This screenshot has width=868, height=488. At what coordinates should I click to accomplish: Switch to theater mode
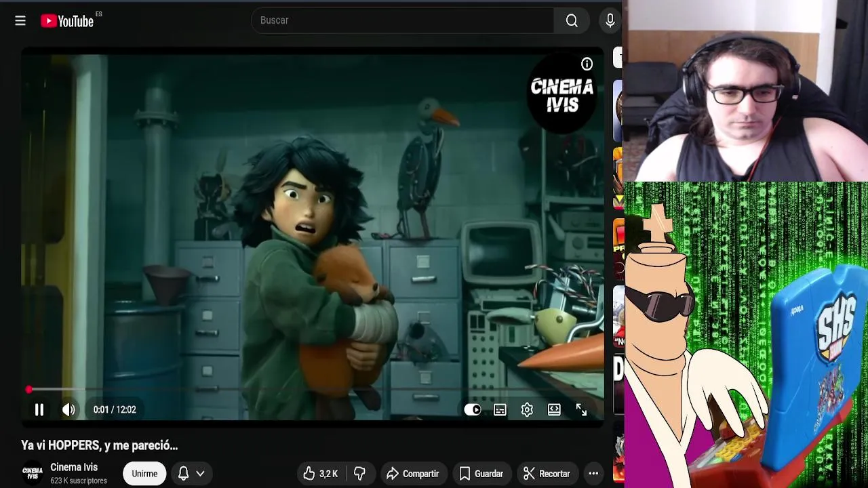click(554, 409)
